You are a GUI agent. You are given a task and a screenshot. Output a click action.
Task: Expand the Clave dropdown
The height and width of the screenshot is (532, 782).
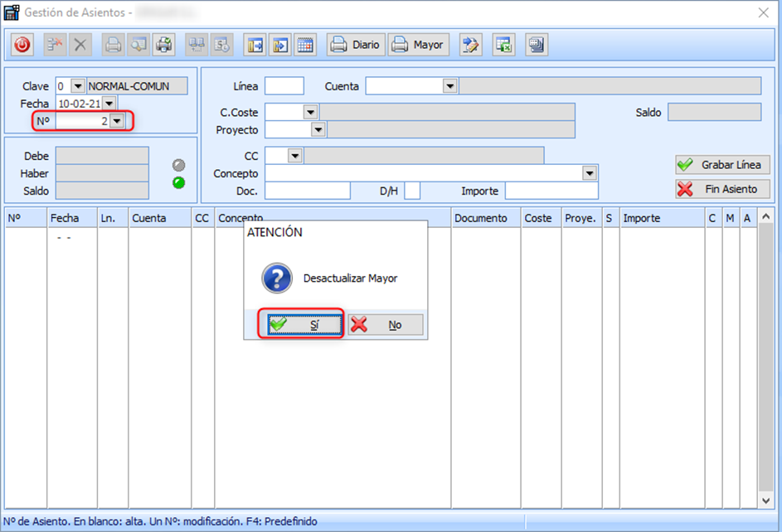78,86
